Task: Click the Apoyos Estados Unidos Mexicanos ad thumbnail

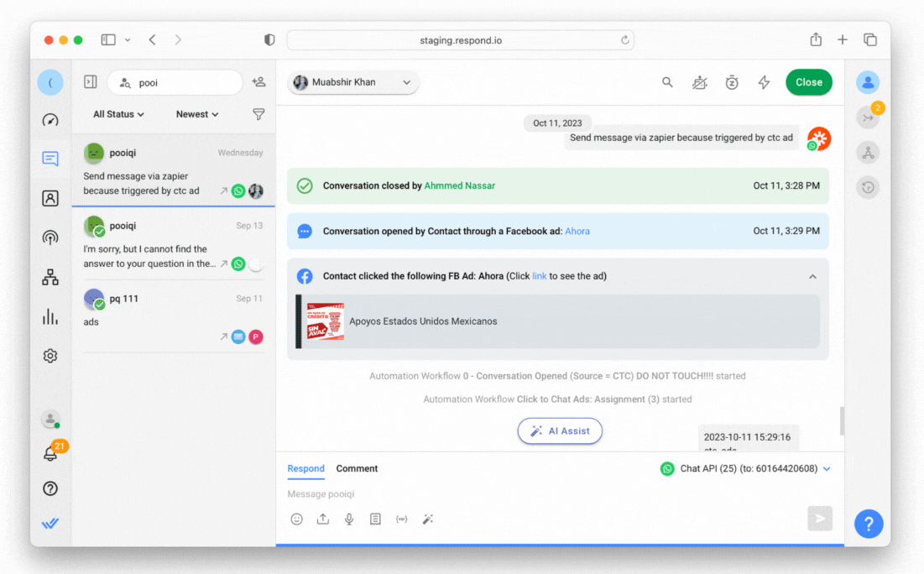Action: tap(326, 321)
